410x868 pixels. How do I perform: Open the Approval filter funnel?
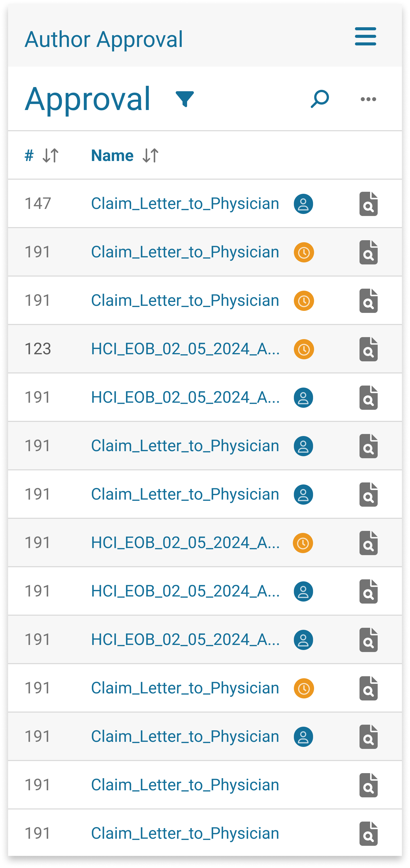tap(185, 99)
